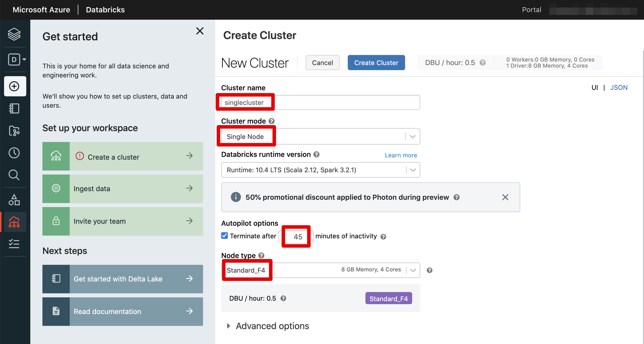This screenshot has width=644, height=344.
Task: Open the Cluster mode dropdown
Action: (320, 136)
